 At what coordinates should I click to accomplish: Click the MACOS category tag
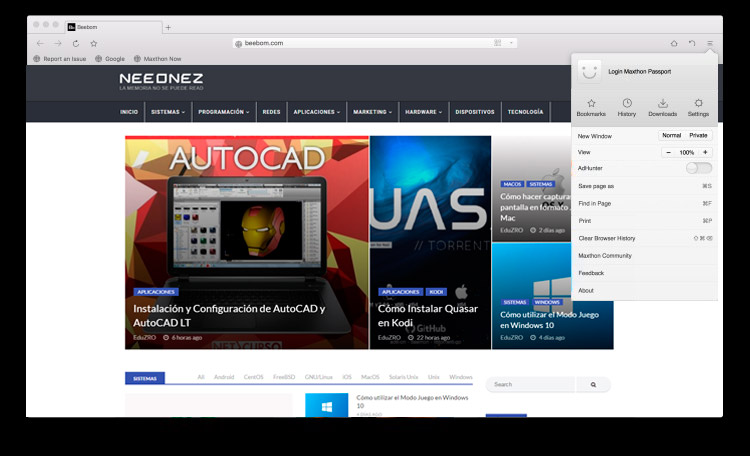tap(512, 184)
